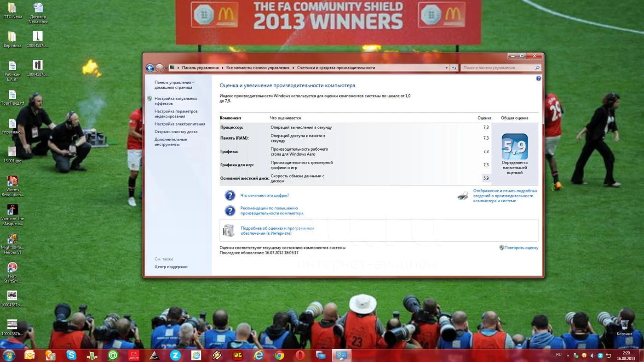Click the volume speaker icon in the tray
Image resolution: width=644 pixels, height=362 pixels.
(x=592, y=356)
